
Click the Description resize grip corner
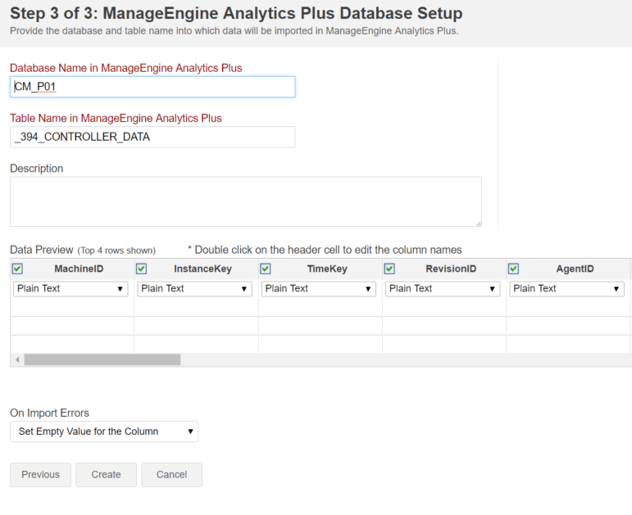(478, 223)
